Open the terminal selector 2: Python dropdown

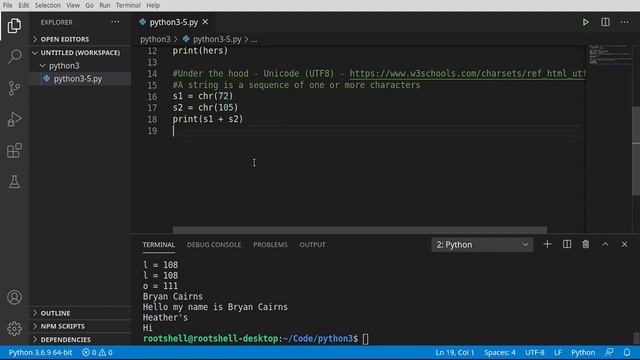(482, 244)
